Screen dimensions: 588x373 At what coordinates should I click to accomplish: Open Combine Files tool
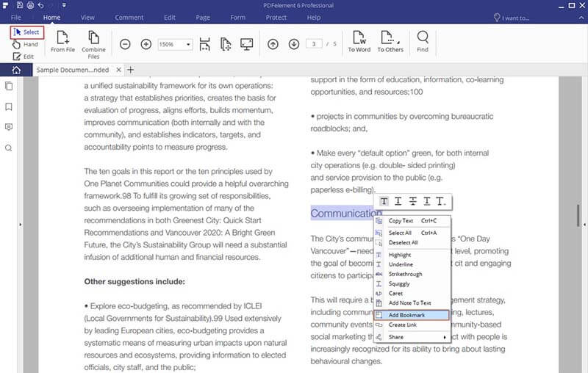(x=93, y=45)
